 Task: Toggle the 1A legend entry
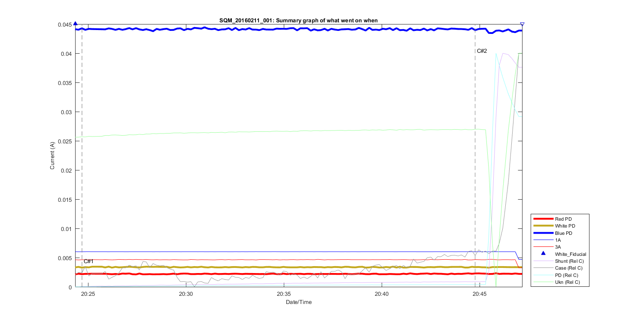(558, 240)
